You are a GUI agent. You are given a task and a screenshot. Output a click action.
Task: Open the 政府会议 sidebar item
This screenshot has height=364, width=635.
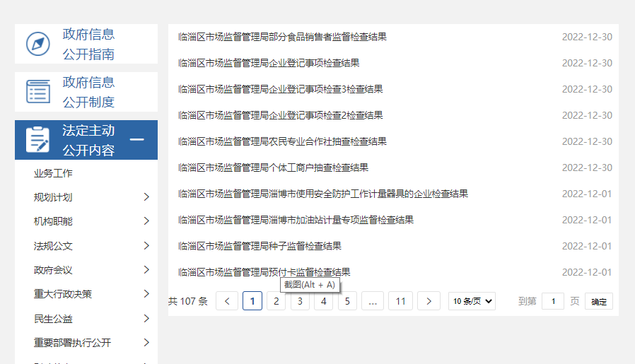[x=53, y=270]
